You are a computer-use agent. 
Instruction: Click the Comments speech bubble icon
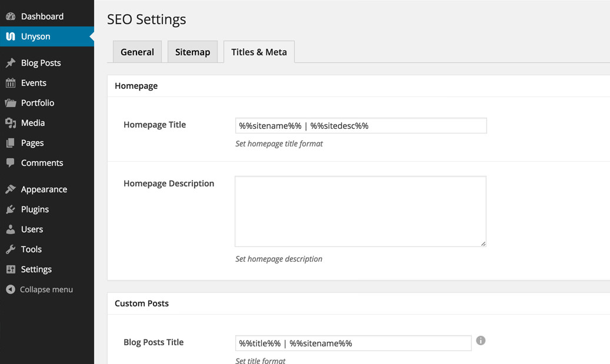pyautogui.click(x=11, y=163)
